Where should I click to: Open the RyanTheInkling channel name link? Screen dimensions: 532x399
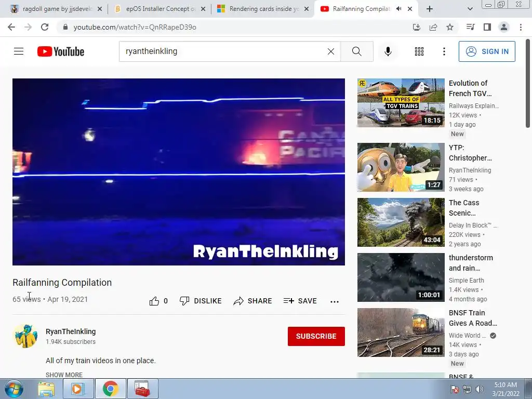(x=71, y=331)
